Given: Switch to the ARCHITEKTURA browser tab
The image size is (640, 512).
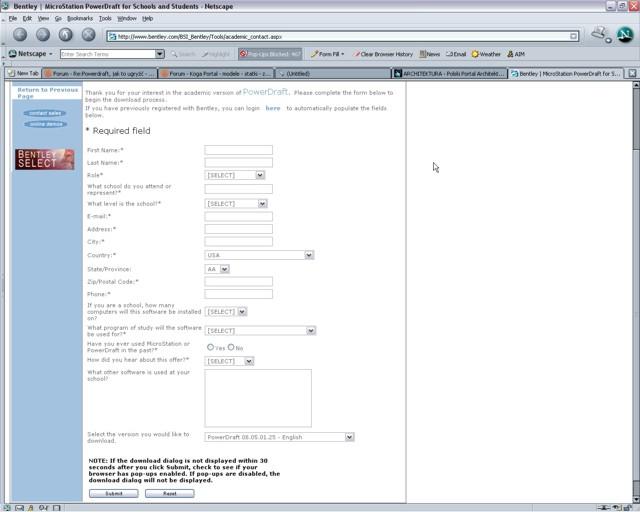Looking at the screenshot, I should coord(449,73).
